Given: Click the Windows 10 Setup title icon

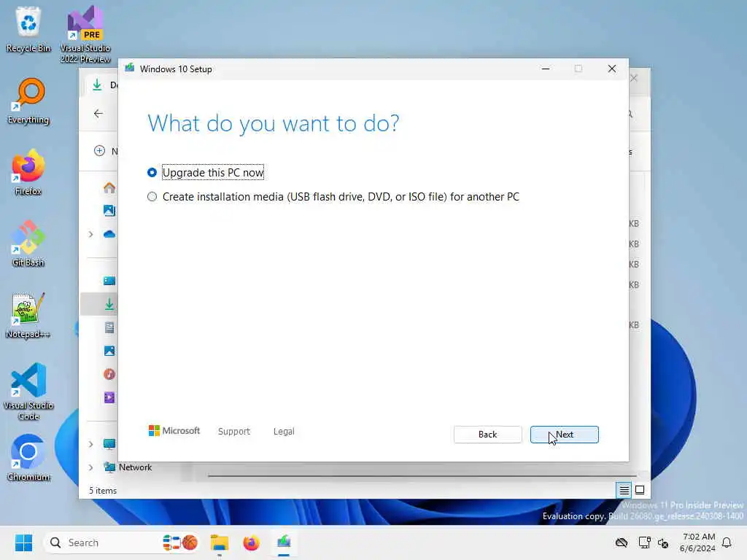Looking at the screenshot, I should [130, 69].
